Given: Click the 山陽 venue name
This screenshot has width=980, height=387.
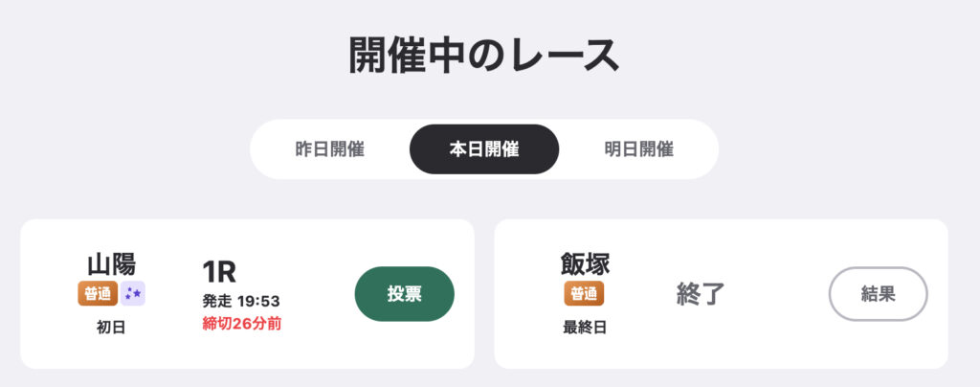Looking at the screenshot, I should pos(111,263).
